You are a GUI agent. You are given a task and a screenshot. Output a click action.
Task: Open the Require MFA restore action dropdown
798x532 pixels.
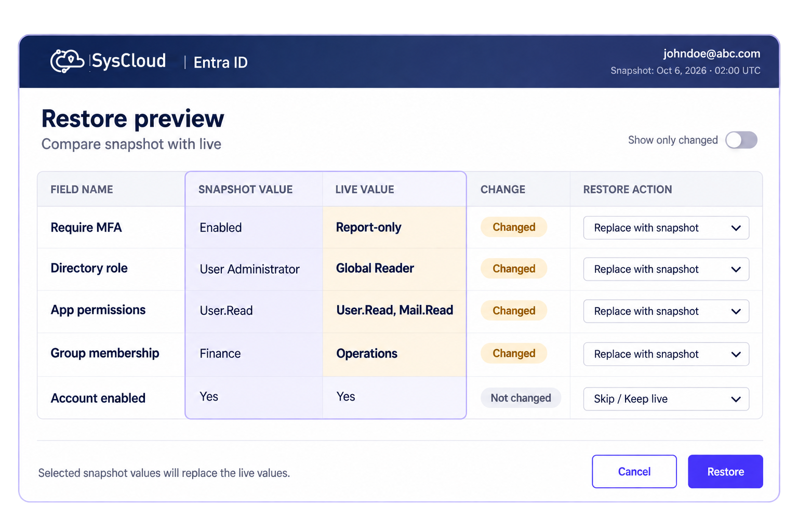pyautogui.click(x=666, y=228)
